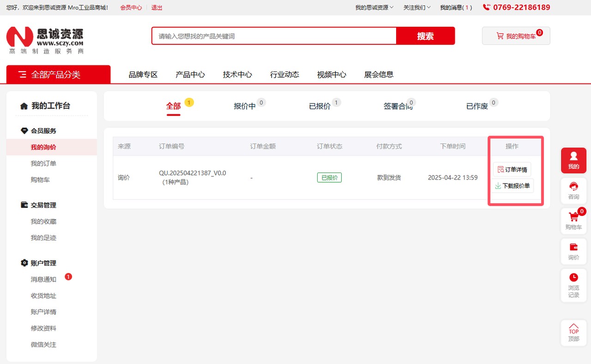Open 我的订单 in the sidebar
Viewport: 591px width, 364px height.
coord(43,164)
